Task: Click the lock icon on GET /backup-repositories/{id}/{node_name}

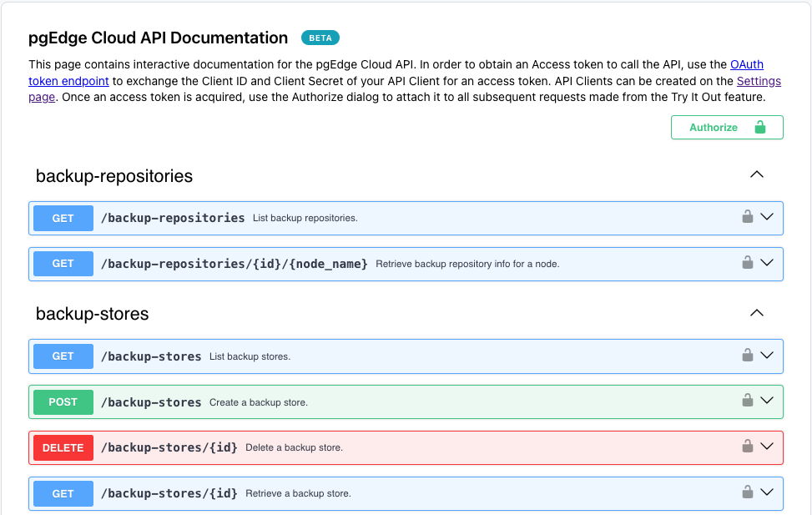Action: coord(748,263)
